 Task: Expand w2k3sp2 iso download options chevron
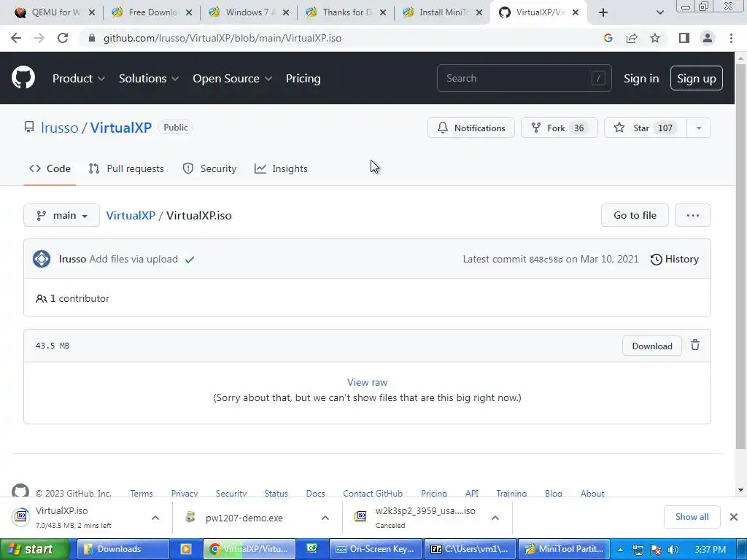pyautogui.click(x=495, y=518)
